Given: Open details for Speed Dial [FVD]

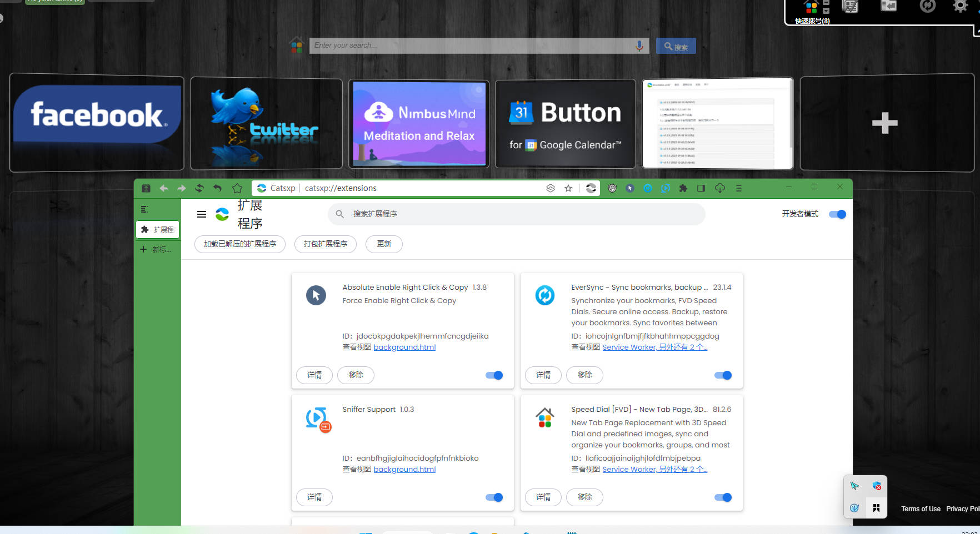Looking at the screenshot, I should coord(543,497).
